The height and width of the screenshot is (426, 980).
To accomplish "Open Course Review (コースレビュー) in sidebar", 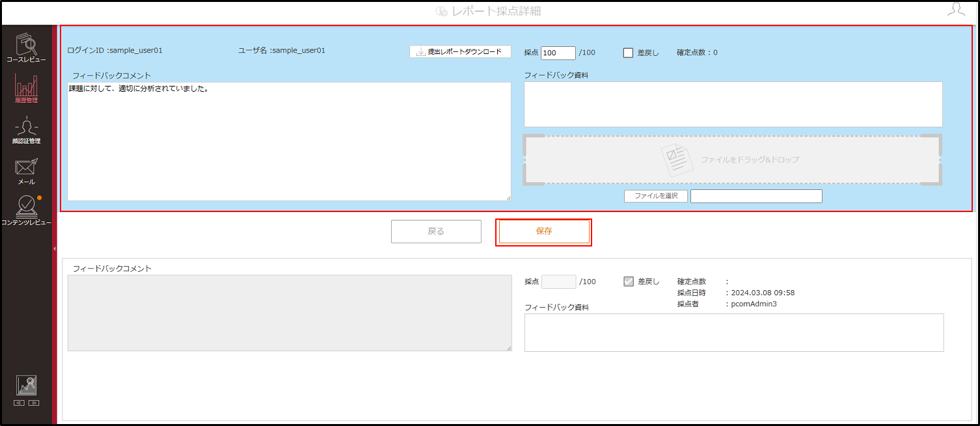I will coord(27,47).
